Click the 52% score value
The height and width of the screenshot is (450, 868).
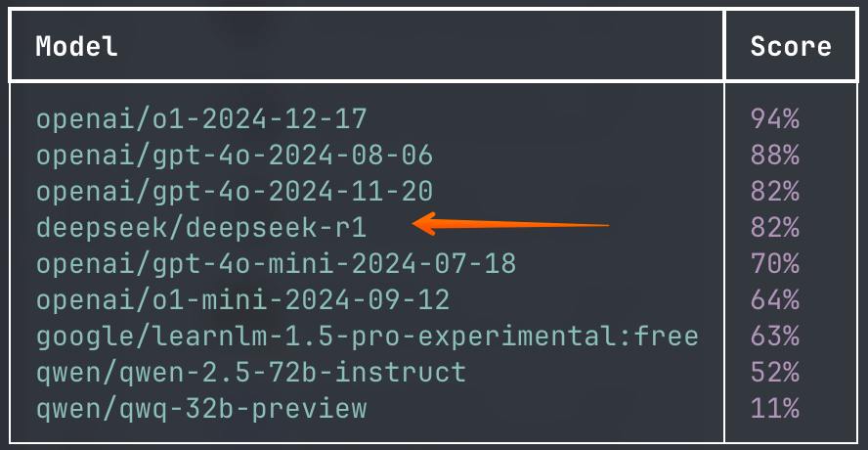(775, 373)
